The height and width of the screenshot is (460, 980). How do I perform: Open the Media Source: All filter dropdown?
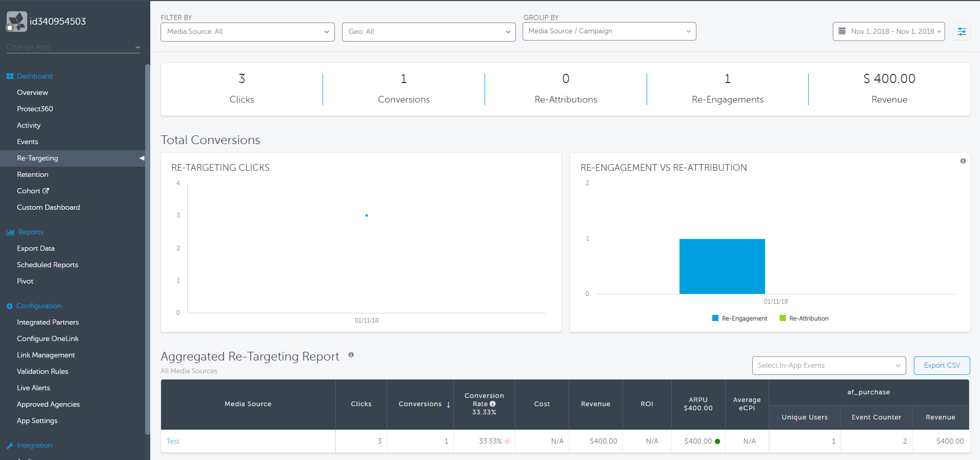click(x=248, y=32)
